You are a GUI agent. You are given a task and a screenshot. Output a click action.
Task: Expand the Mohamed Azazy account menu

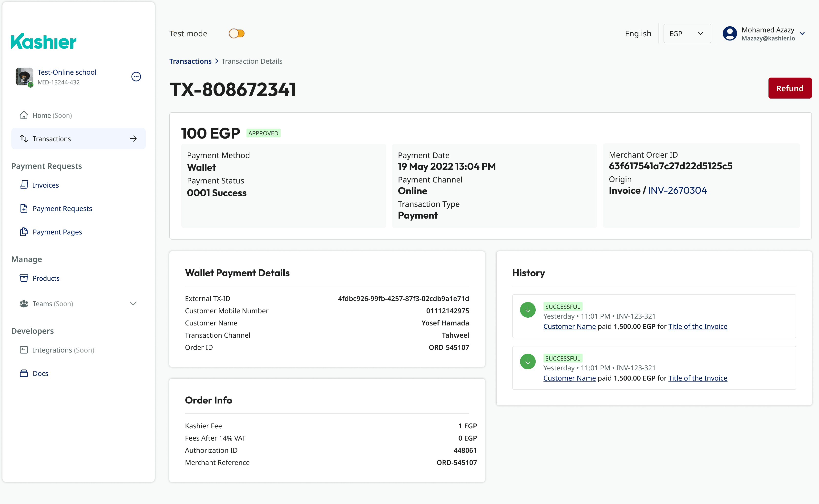point(802,34)
